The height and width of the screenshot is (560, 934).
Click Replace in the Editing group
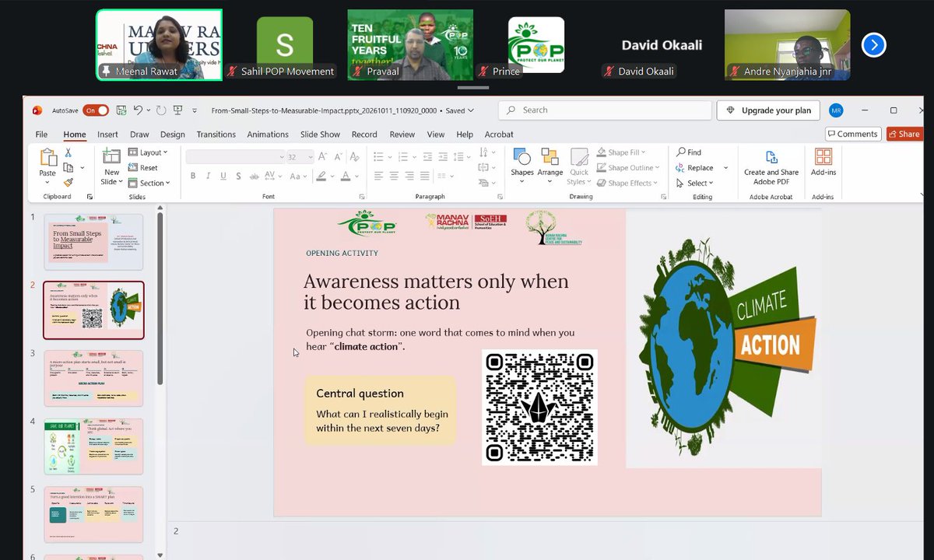click(695, 168)
